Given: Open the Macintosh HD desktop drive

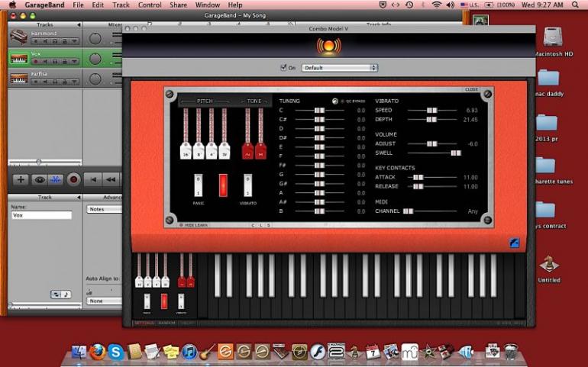Looking at the screenshot, I should (553, 37).
